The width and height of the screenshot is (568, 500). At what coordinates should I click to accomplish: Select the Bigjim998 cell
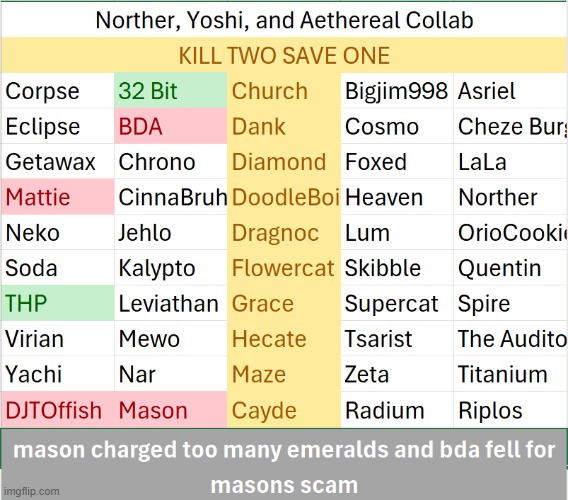pyautogui.click(x=397, y=90)
